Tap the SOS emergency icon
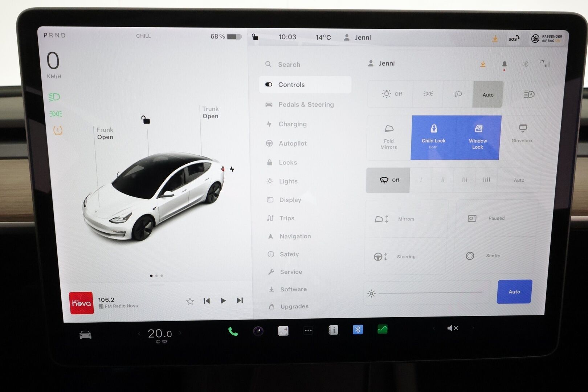The height and width of the screenshot is (392, 588). (513, 38)
